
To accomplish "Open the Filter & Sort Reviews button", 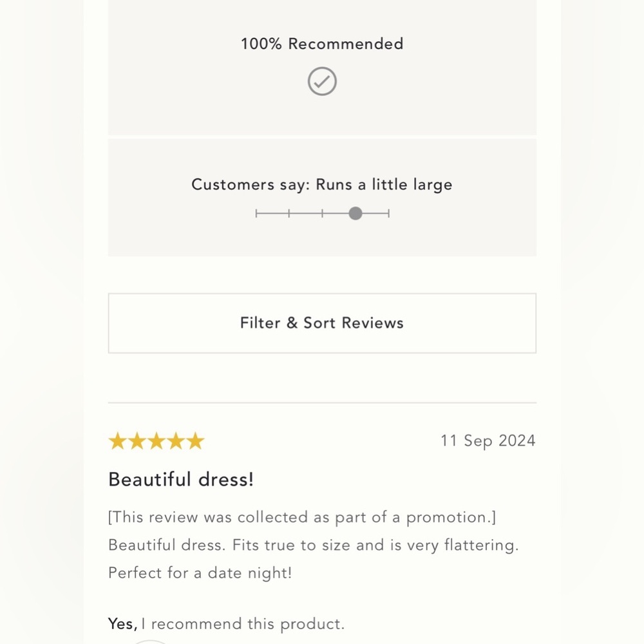I will point(322,323).
